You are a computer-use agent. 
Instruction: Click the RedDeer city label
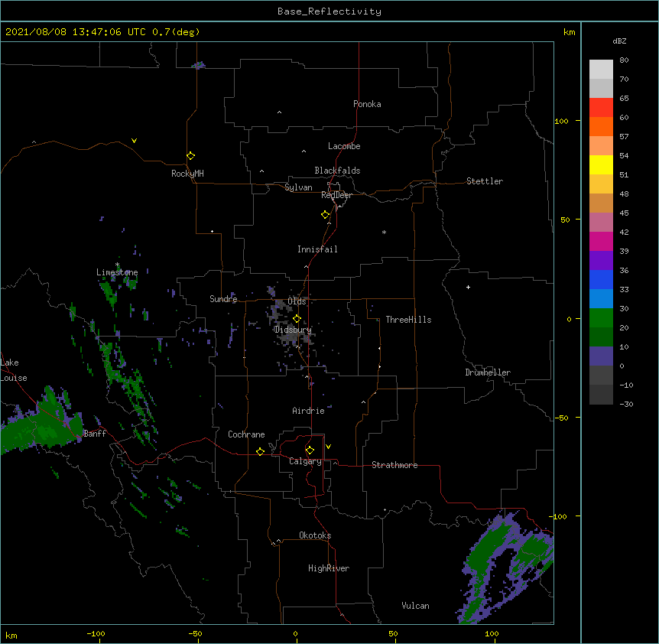(336, 195)
